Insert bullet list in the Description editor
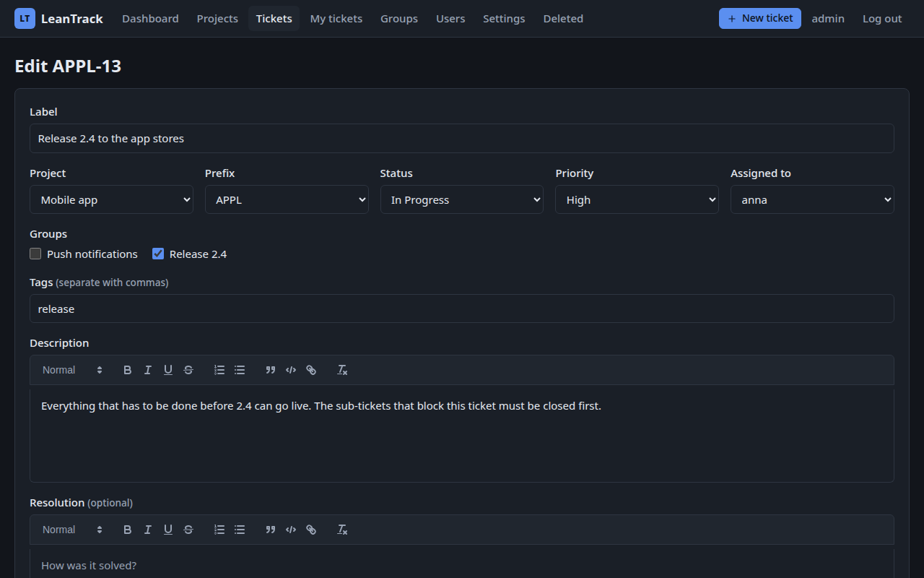Viewport: 924px width, 578px height. [240, 370]
